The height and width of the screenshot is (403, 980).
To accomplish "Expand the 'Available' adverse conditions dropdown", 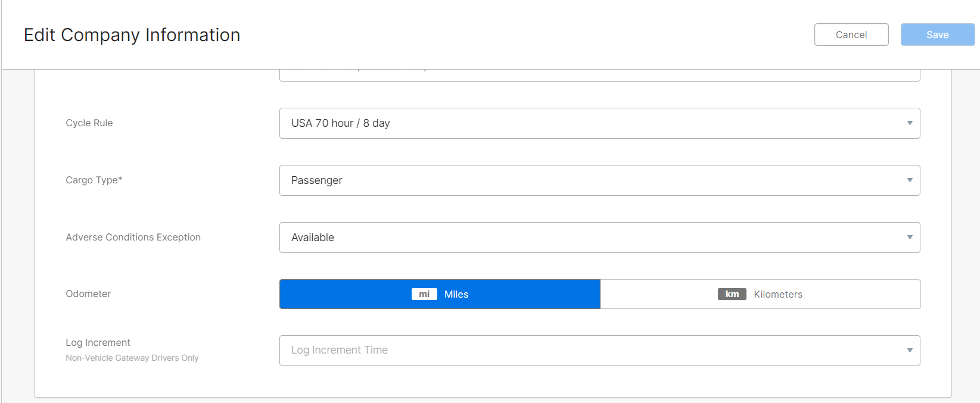I will 599,238.
